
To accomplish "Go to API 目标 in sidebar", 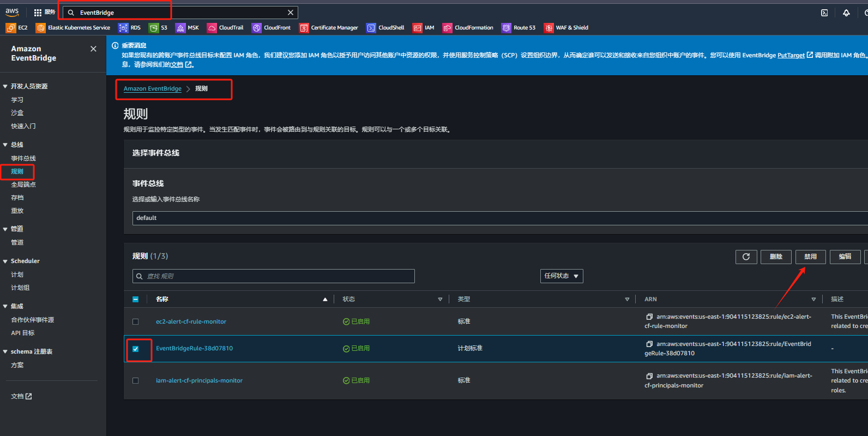I will (23, 333).
